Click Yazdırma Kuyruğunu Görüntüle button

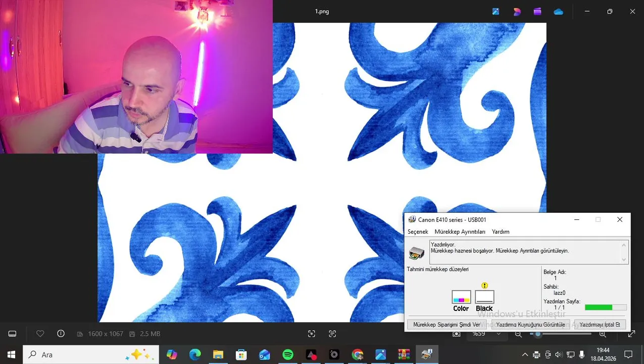[530, 325]
